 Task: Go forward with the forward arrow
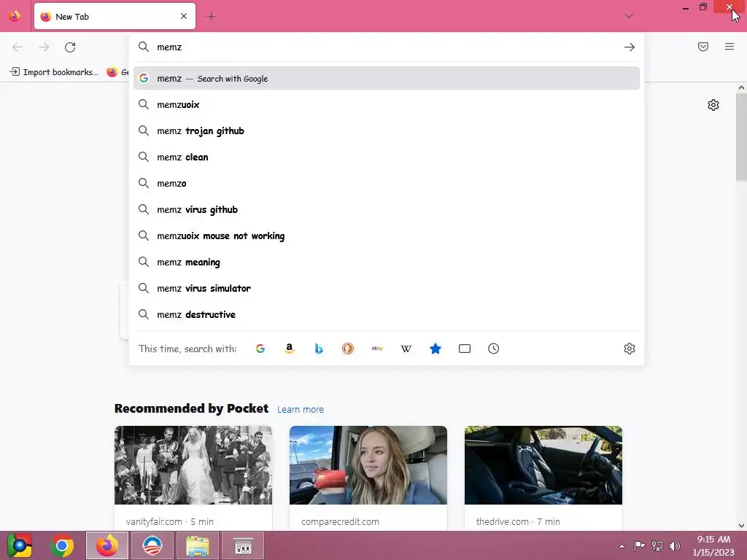click(44, 47)
